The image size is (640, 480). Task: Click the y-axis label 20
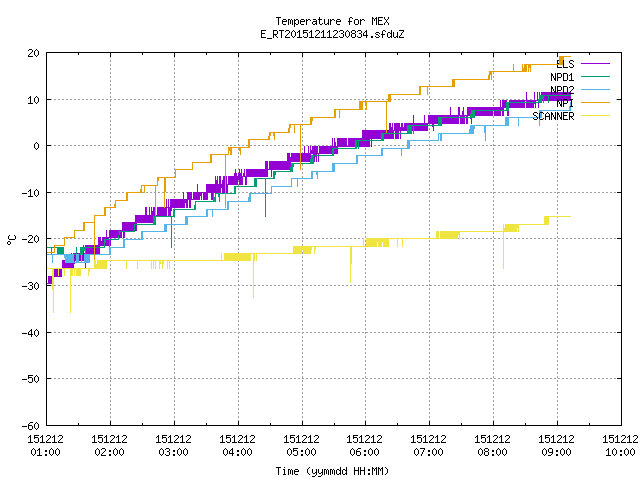pos(34,53)
